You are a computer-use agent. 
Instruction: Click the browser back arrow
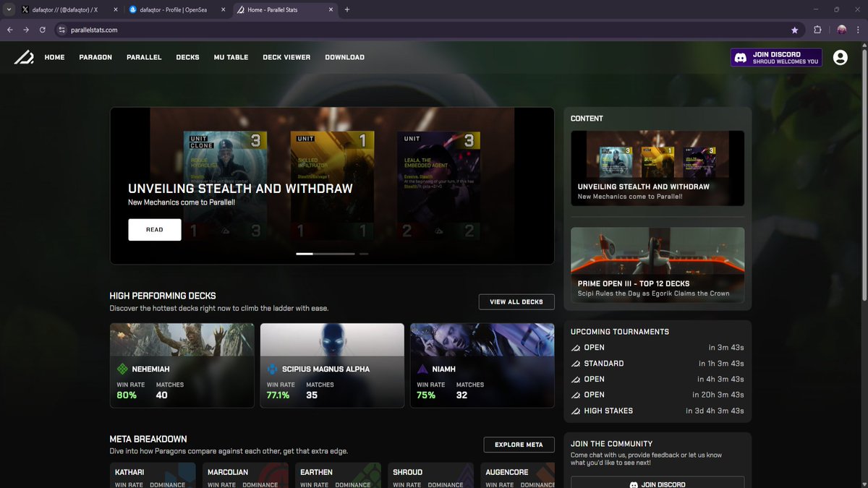pyautogui.click(x=10, y=30)
